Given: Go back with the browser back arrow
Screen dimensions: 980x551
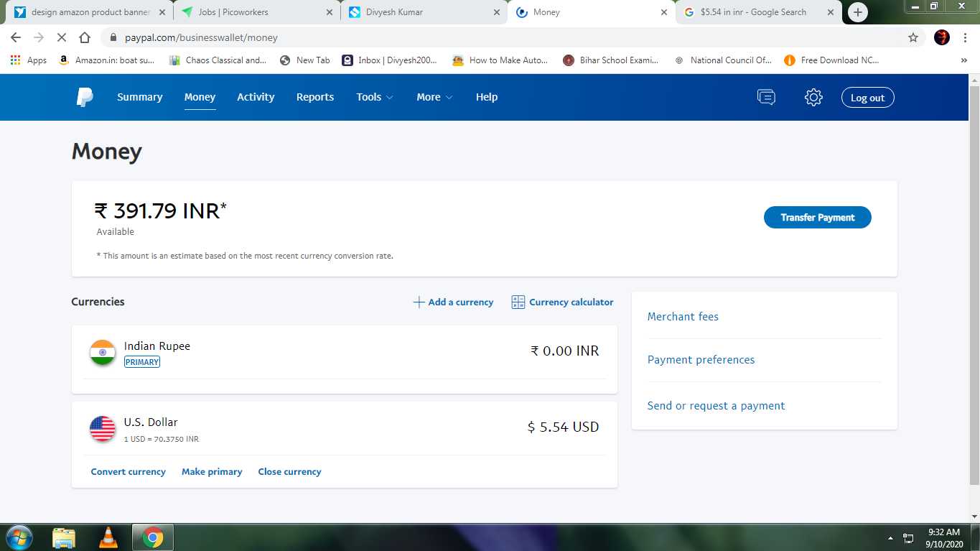Looking at the screenshot, I should click(16, 37).
